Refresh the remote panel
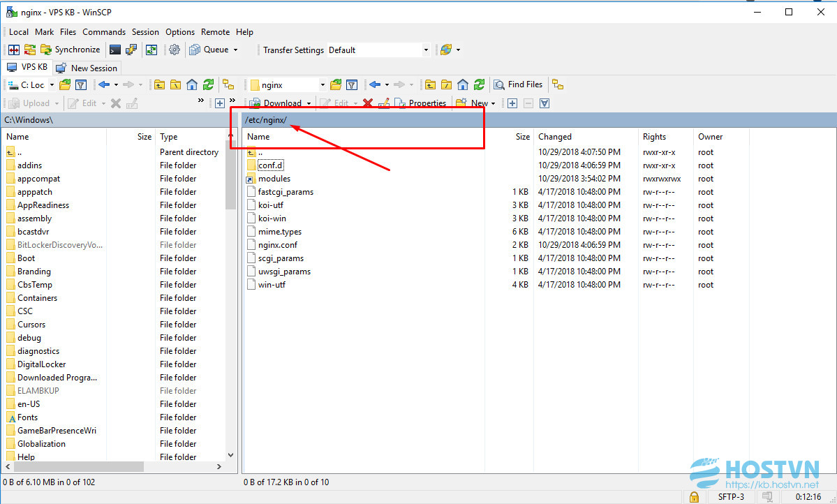 [x=480, y=84]
